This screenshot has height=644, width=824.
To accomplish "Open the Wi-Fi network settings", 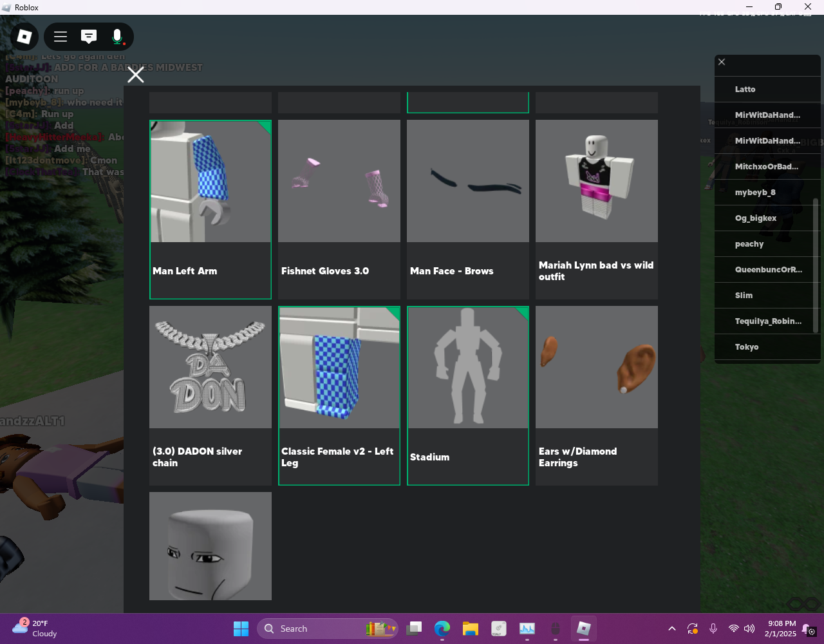I will tap(733, 629).
